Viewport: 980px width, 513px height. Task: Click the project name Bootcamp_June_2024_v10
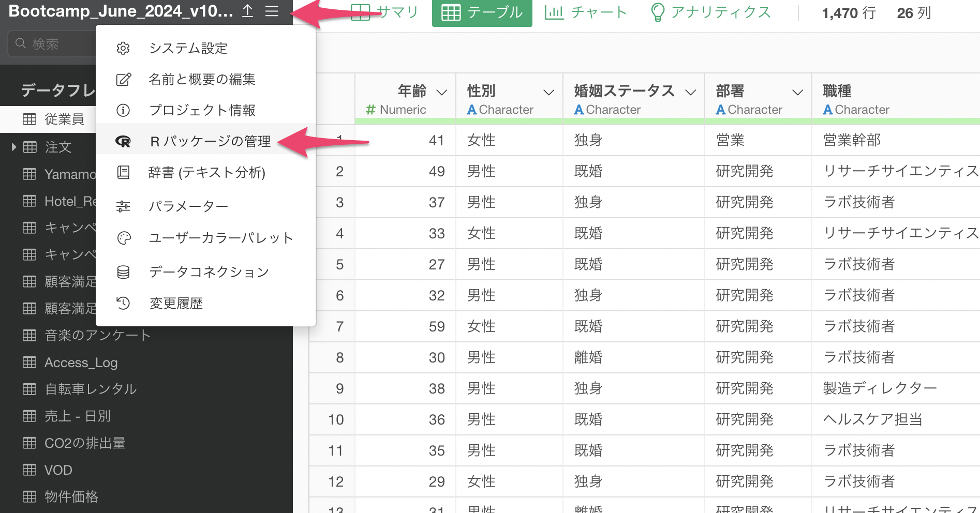pos(121,11)
